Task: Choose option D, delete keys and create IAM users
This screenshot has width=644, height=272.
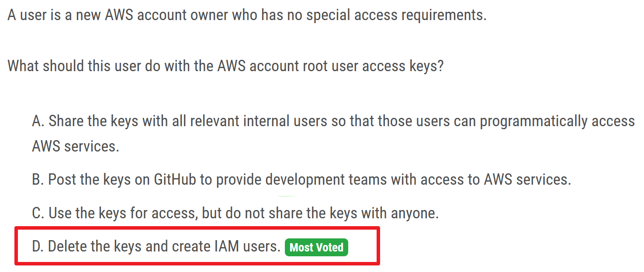Action: click(x=156, y=247)
